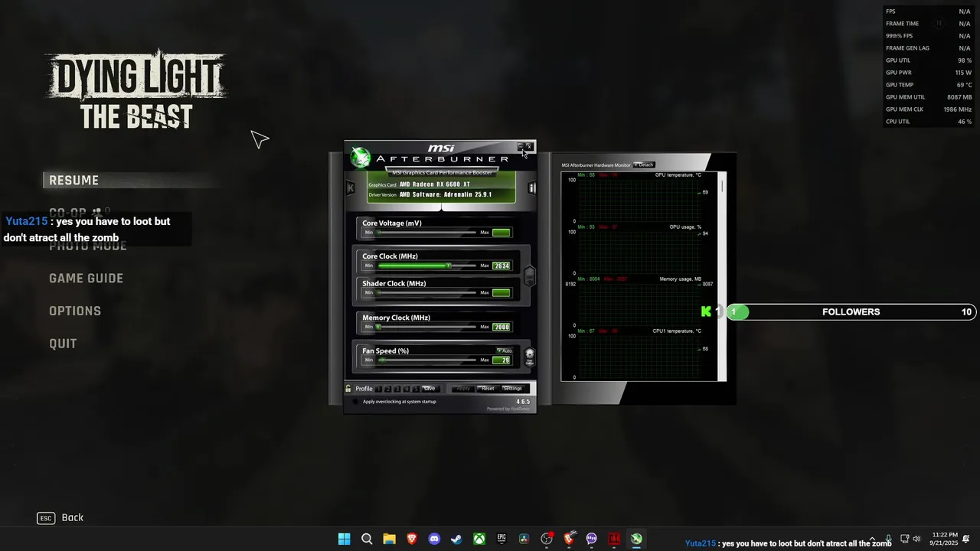
Task: Open the clock showing 11:22 PM
Action: (944, 539)
